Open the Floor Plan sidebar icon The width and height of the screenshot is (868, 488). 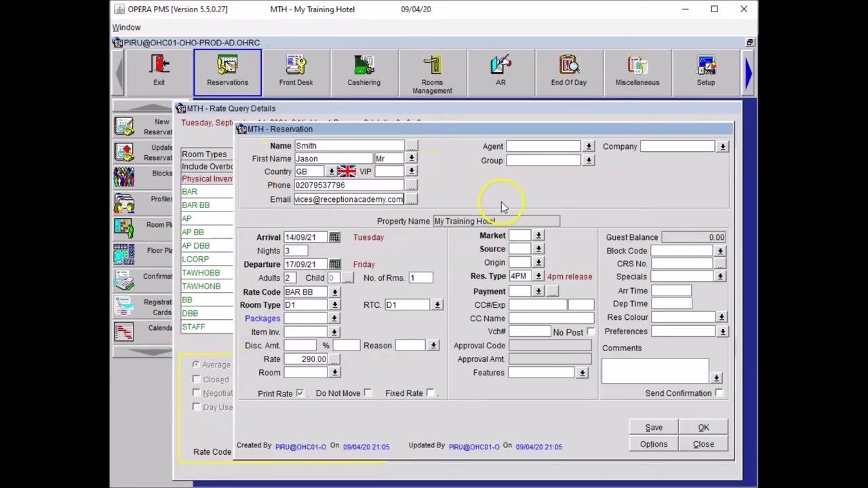tap(124, 255)
